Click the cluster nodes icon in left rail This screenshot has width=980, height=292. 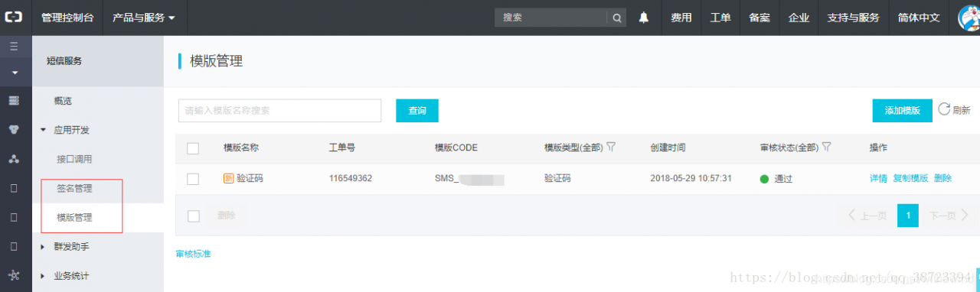coord(14,159)
